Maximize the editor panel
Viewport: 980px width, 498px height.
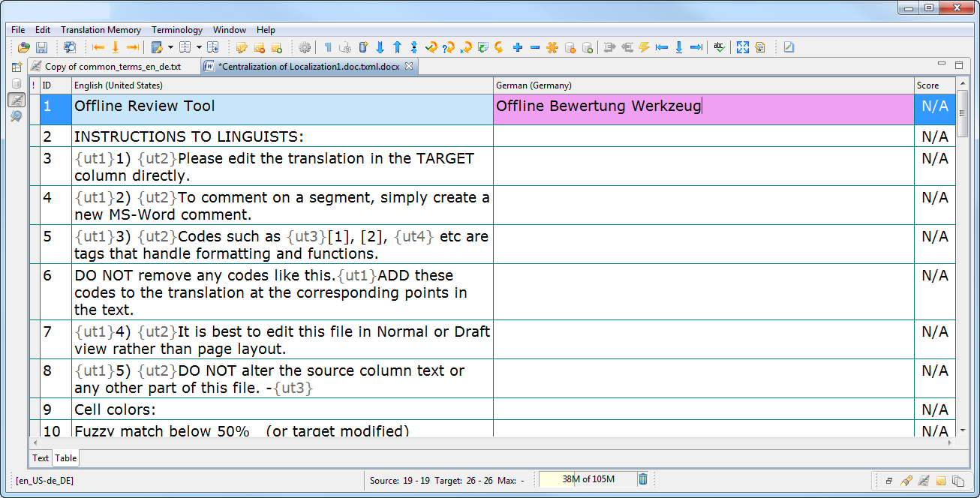pyautogui.click(x=959, y=65)
